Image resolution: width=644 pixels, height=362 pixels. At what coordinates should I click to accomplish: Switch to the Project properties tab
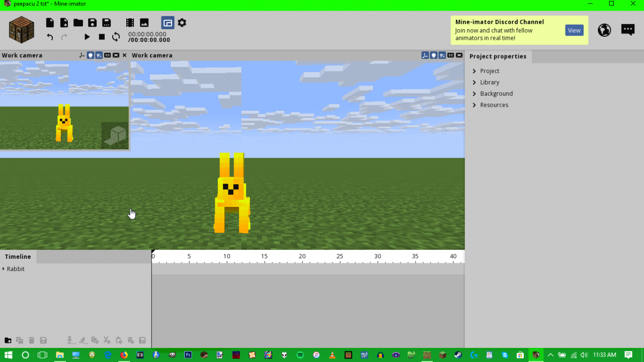(498, 56)
